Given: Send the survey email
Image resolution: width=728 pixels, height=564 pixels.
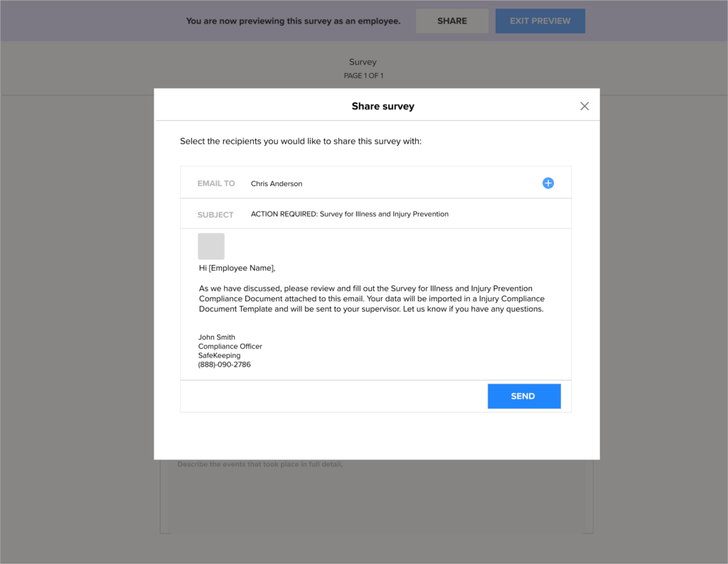Looking at the screenshot, I should [x=523, y=396].
